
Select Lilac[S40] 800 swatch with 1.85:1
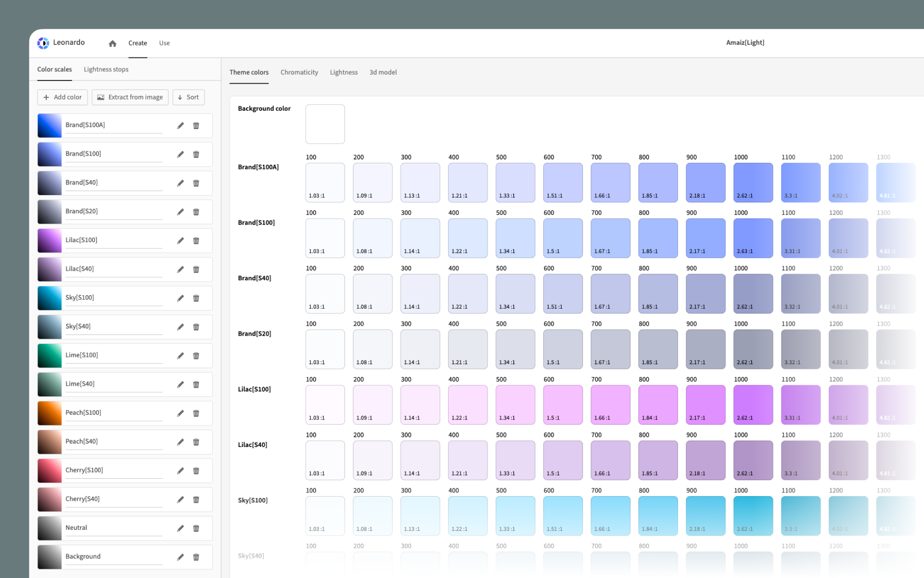[658, 460]
